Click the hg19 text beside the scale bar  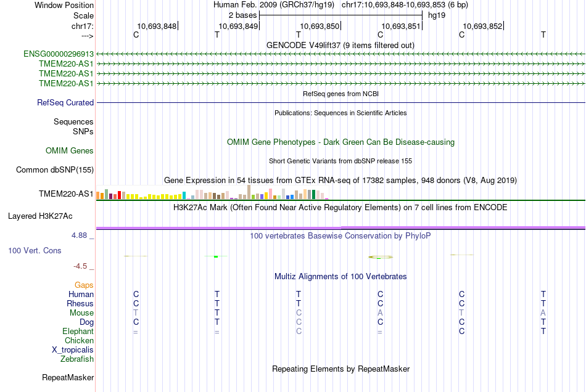pyautogui.click(x=437, y=15)
